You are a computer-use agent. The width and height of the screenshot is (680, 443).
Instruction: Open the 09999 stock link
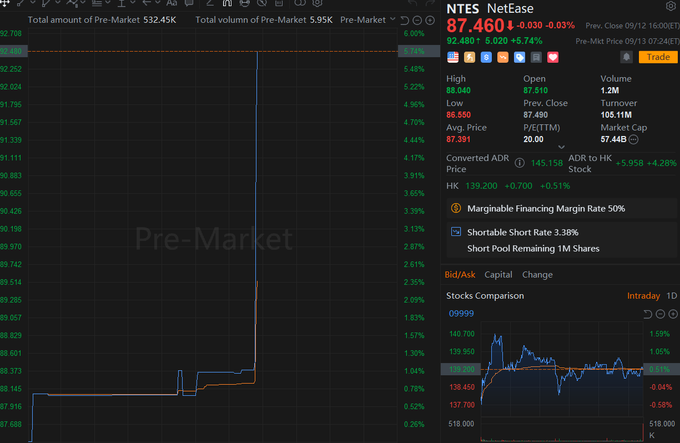(x=461, y=313)
